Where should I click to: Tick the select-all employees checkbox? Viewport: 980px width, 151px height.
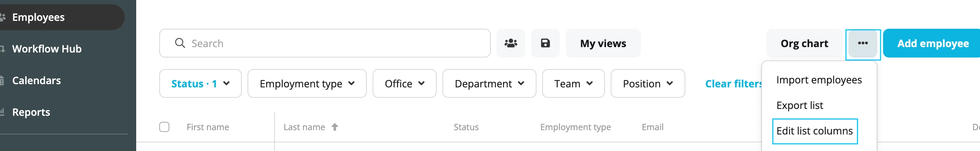pos(164,127)
